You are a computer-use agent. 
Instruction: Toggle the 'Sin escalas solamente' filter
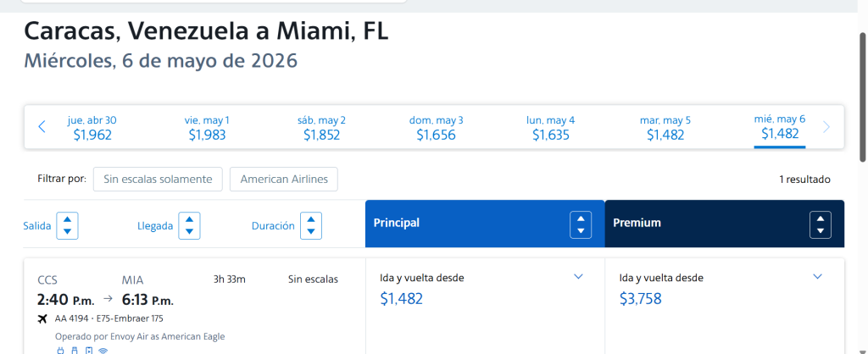(x=158, y=180)
